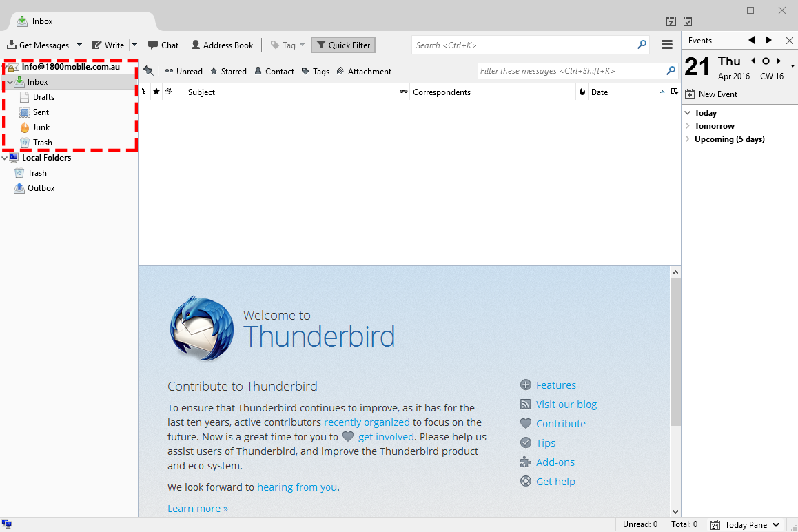Viewport: 798px width, 532px height.
Task: Open the Inbox folder
Action: 38,82
